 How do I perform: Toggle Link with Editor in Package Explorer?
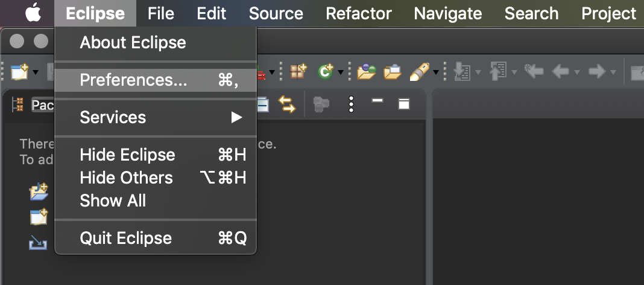[287, 105]
